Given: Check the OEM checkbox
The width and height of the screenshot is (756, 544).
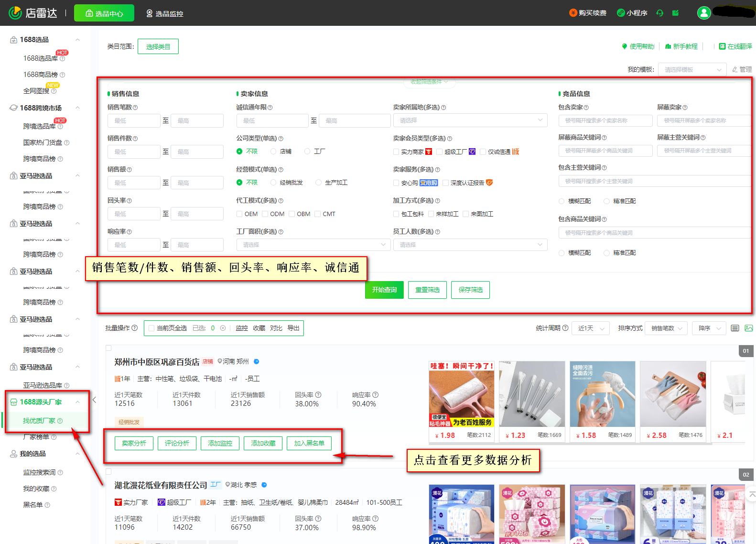Looking at the screenshot, I should pos(239,214).
